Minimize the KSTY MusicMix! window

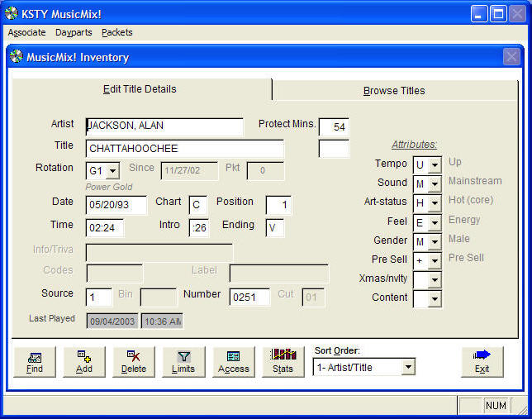[479, 14]
